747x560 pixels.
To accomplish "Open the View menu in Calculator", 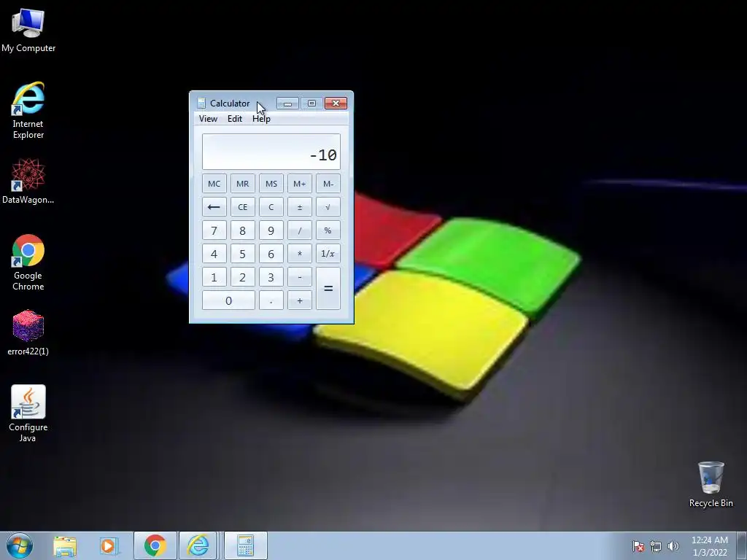I will [208, 119].
